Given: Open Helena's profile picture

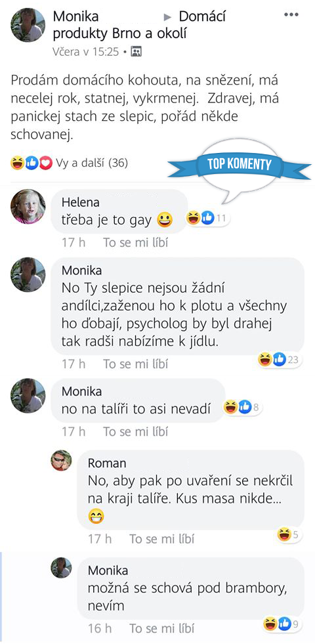Looking at the screenshot, I should [28, 207].
